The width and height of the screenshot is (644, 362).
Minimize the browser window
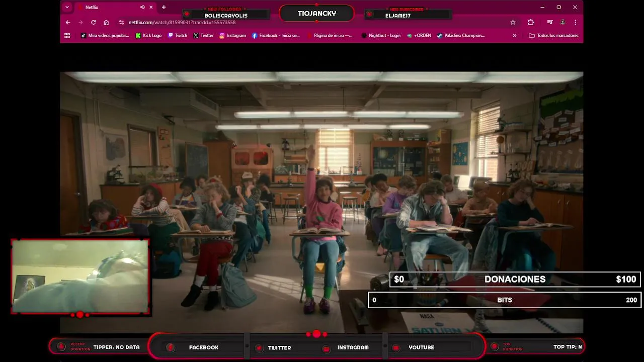pyautogui.click(x=542, y=7)
